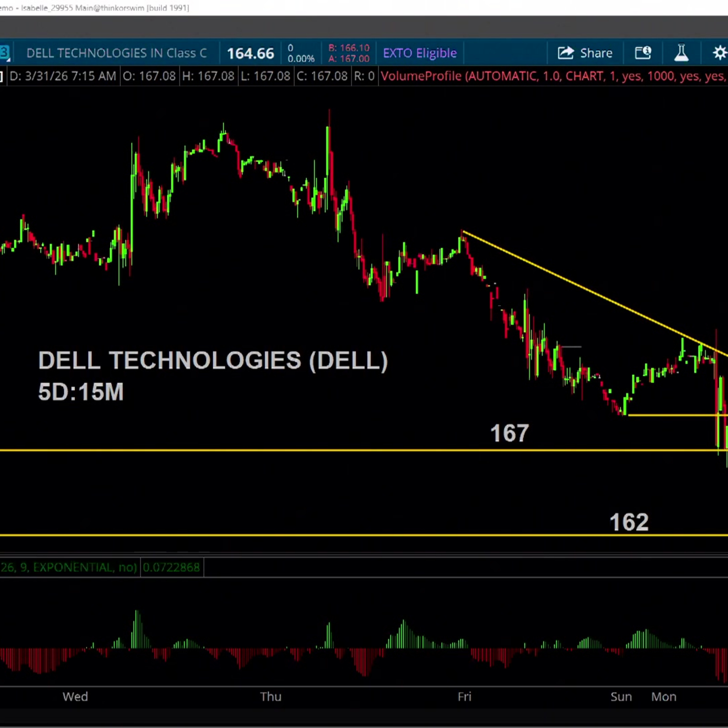The height and width of the screenshot is (728, 728).
Task: Select the VolumeProfile study label
Action: (554, 76)
